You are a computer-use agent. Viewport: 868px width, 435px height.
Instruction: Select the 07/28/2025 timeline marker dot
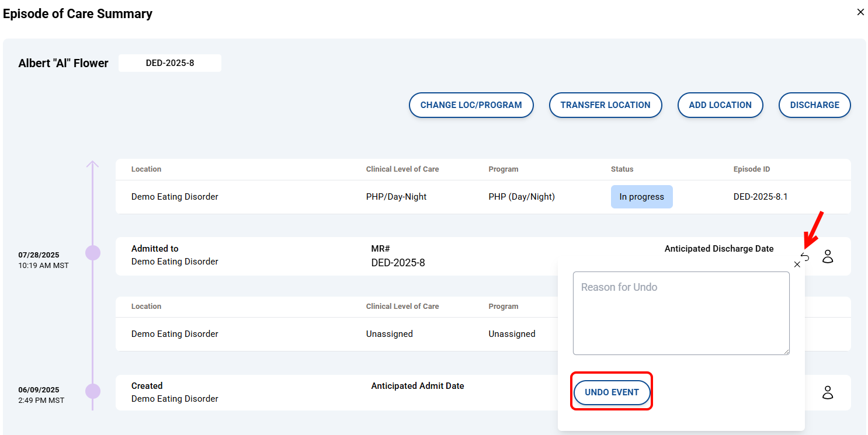point(93,253)
